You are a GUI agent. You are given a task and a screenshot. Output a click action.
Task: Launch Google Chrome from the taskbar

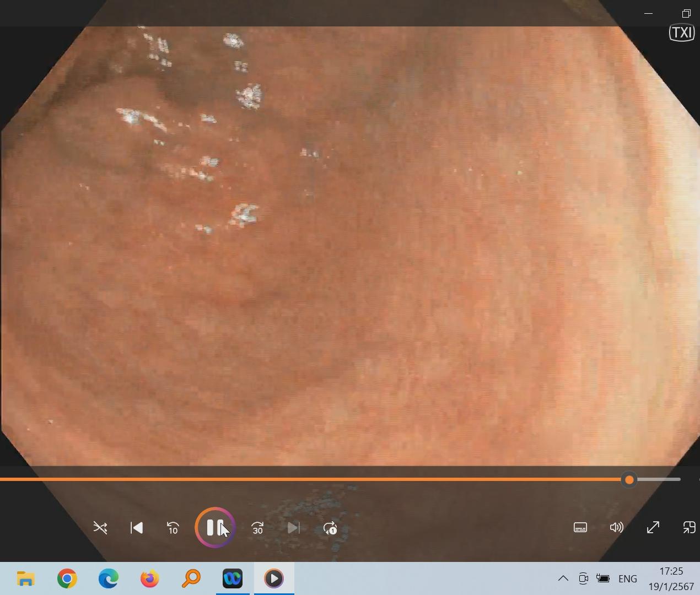coord(67,578)
